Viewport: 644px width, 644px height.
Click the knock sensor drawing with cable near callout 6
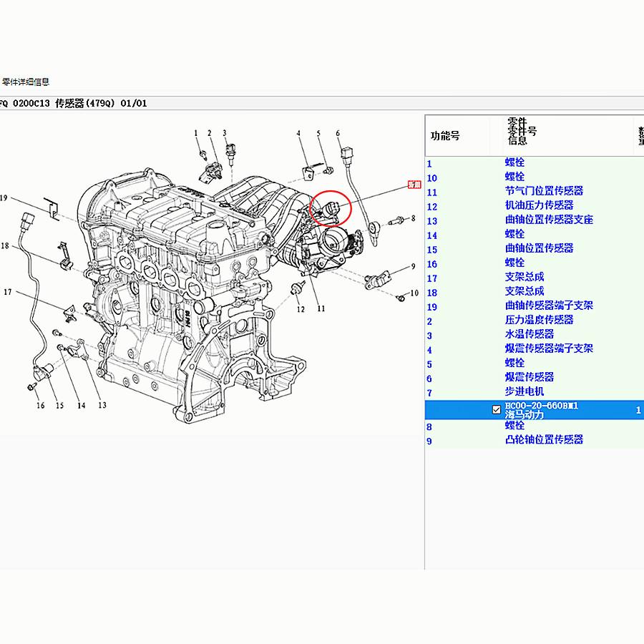pyautogui.click(x=358, y=196)
